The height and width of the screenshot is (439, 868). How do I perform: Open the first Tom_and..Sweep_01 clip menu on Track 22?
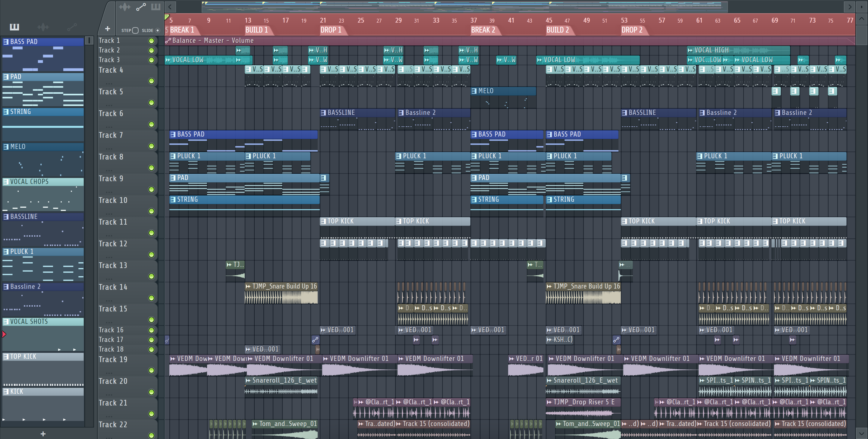[255, 424]
